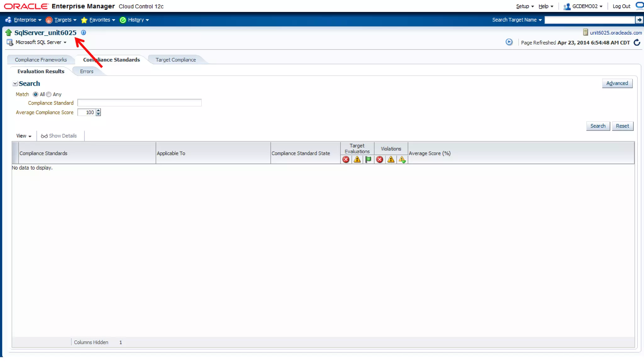644x362 pixels.
Task: Open the Targets dropdown menu
Action: click(x=65, y=20)
